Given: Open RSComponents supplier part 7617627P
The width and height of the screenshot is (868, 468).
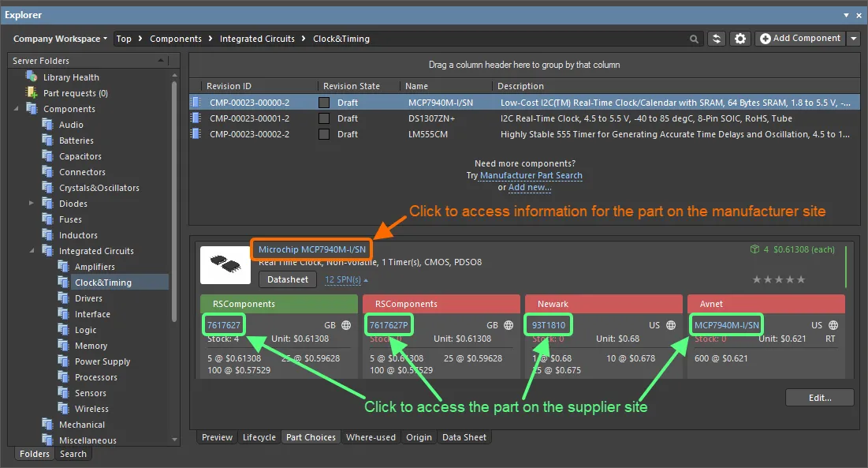Looking at the screenshot, I should point(389,325).
